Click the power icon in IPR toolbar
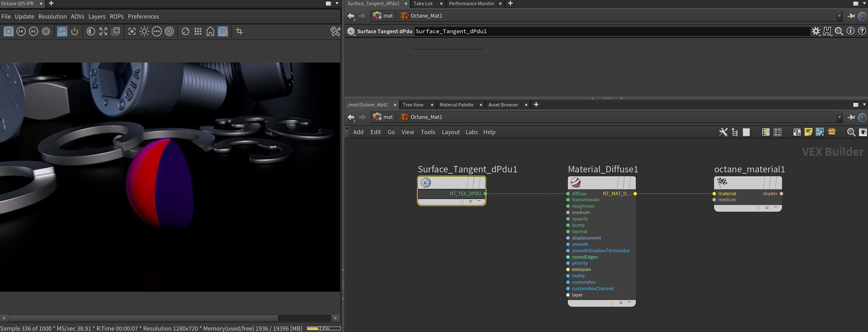Viewport: 868px width, 332px height. click(75, 31)
